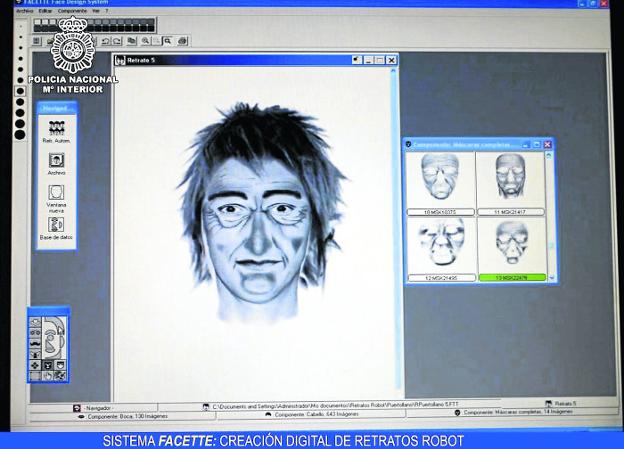
Task: Open the Editar menu
Action: coord(46,11)
